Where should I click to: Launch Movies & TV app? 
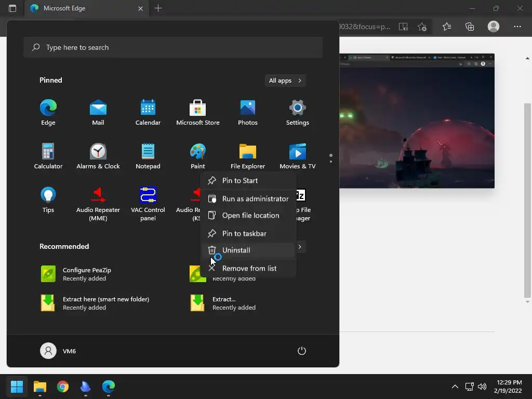298,156
